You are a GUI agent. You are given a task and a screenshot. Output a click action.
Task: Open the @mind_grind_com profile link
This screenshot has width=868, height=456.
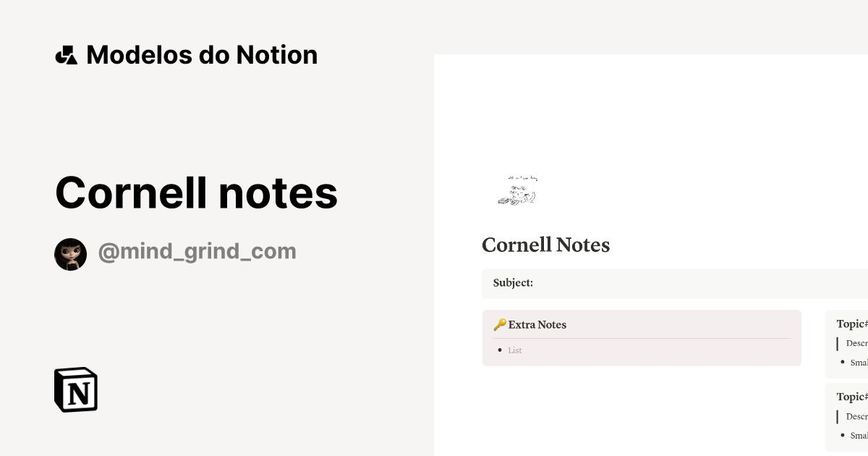(x=197, y=251)
